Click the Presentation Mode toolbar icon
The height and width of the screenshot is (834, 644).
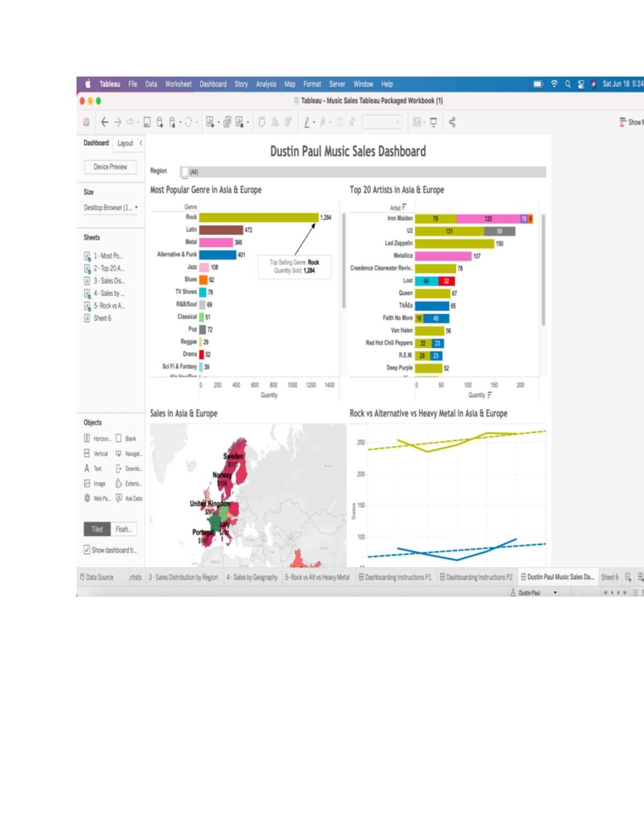pyautogui.click(x=433, y=122)
